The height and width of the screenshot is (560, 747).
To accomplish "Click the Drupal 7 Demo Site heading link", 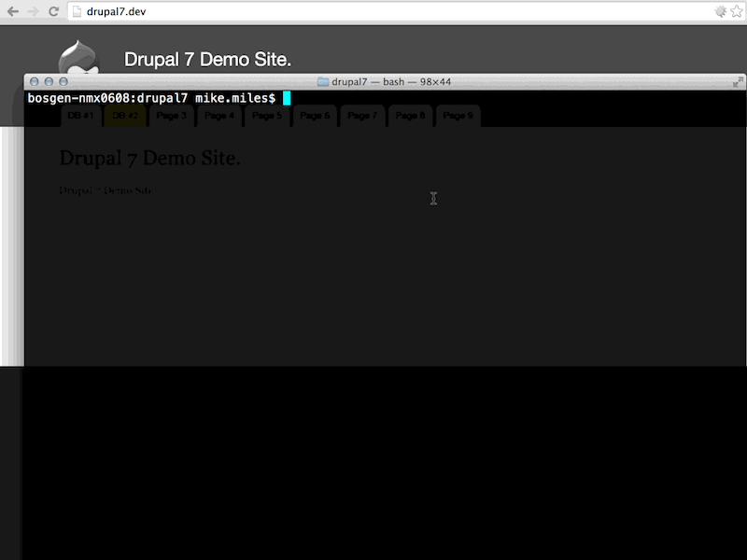I will pos(150,158).
